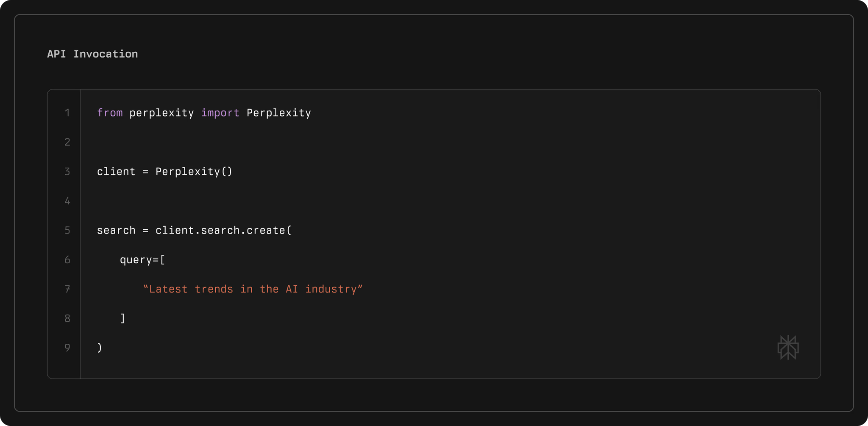Click line number 9 in the gutter
The image size is (868, 426).
pyautogui.click(x=67, y=348)
